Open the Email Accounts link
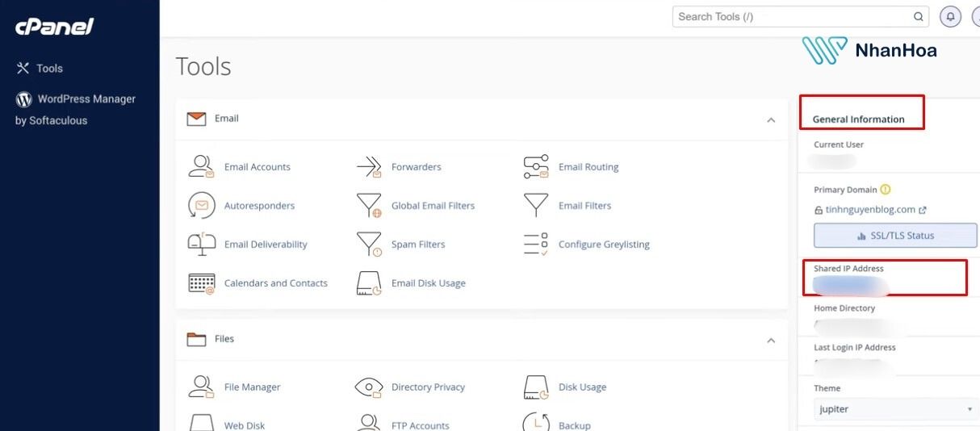Viewport: 980px width, 431px height. (x=258, y=167)
